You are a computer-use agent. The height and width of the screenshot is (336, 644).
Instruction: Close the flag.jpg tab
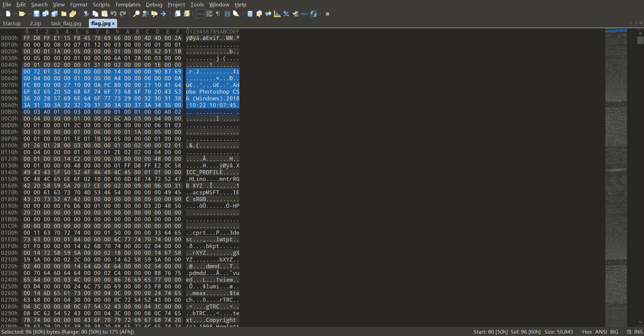coord(113,23)
